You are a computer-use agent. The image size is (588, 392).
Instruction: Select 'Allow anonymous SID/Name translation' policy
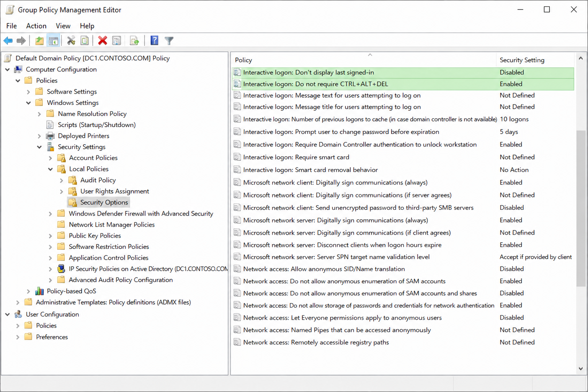click(x=403, y=269)
